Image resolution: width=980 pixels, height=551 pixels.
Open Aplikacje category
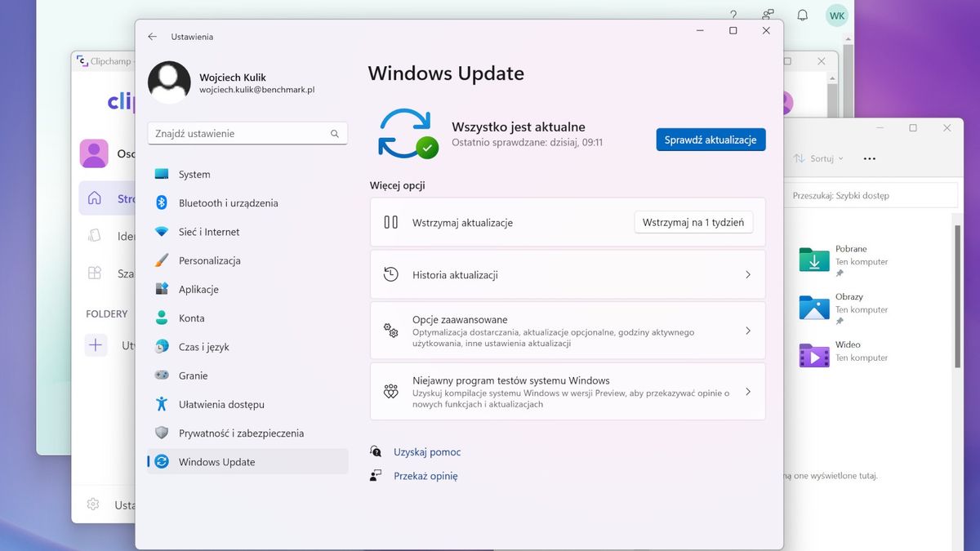[x=247, y=289]
